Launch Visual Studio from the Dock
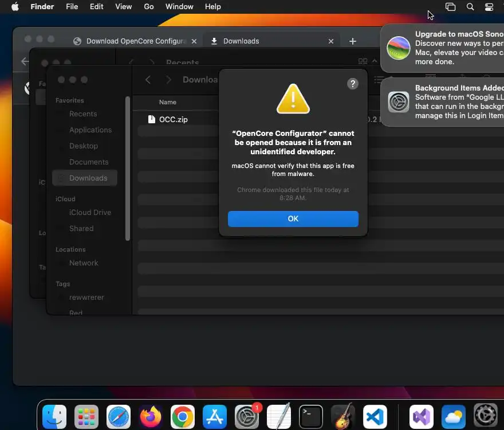The image size is (504, 430). point(422,417)
